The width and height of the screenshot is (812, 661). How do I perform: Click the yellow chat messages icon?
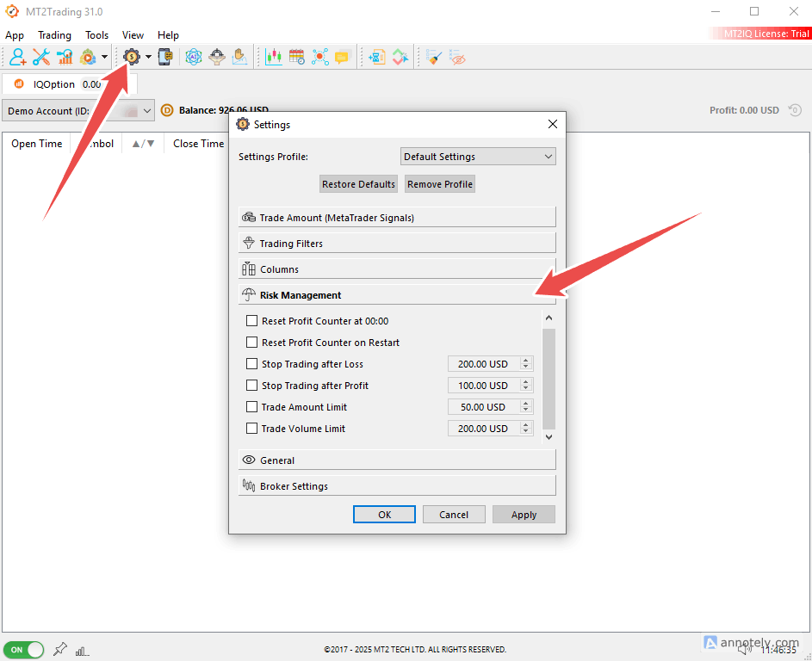point(343,57)
